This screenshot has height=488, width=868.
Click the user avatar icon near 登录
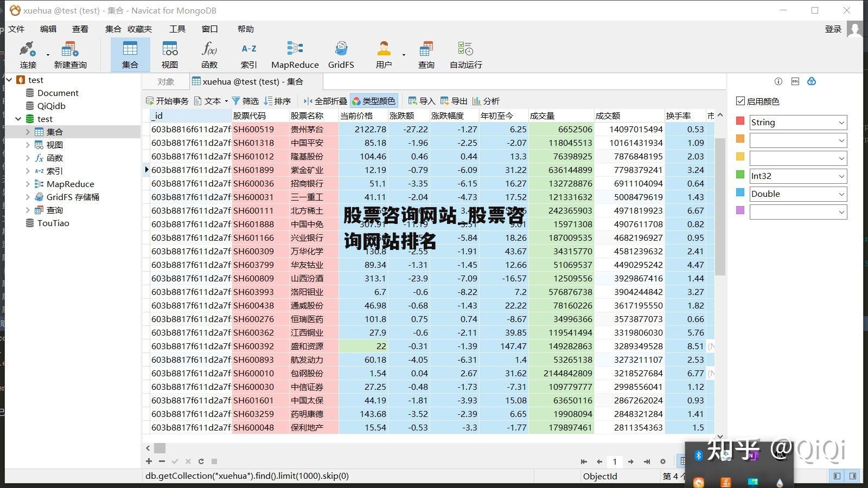tap(854, 29)
